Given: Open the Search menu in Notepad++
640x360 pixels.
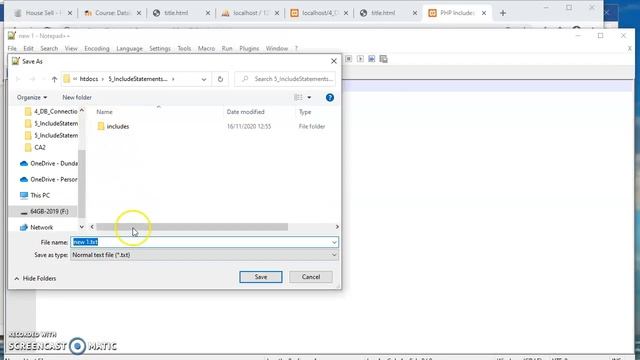Looking at the screenshot, I should pos(49,49).
